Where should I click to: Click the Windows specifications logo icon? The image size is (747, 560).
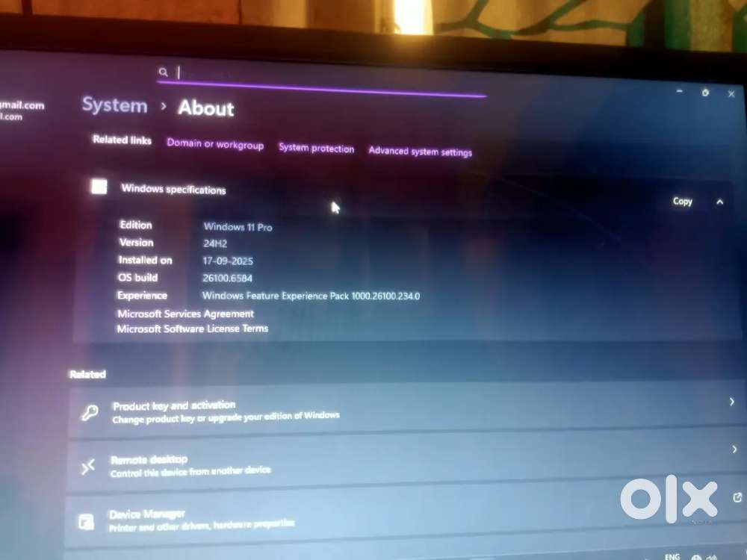coord(99,187)
